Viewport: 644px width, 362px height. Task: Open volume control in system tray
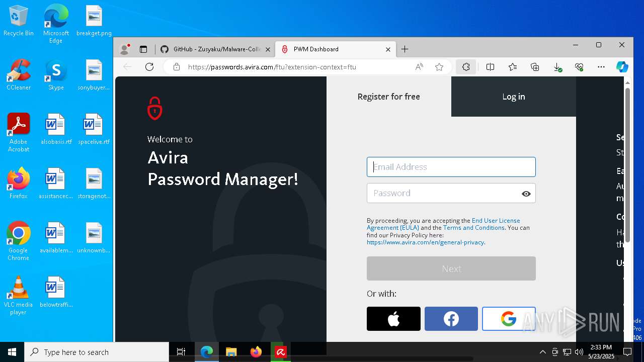coord(579,352)
